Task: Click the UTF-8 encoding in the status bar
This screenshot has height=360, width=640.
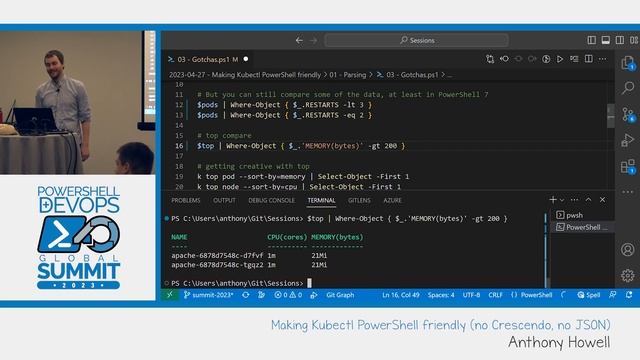Action: (x=471, y=295)
